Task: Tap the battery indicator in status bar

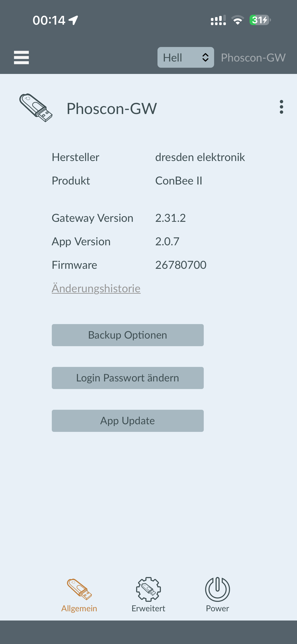Action: (x=260, y=20)
